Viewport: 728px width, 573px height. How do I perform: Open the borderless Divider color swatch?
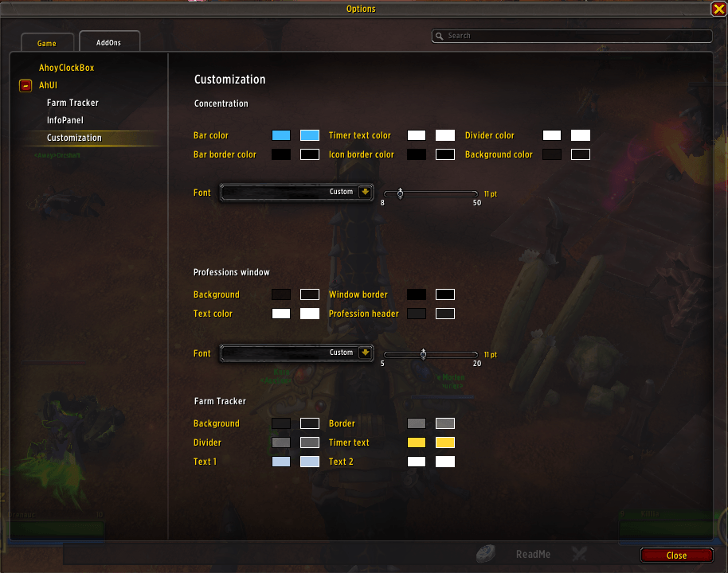tap(552, 135)
